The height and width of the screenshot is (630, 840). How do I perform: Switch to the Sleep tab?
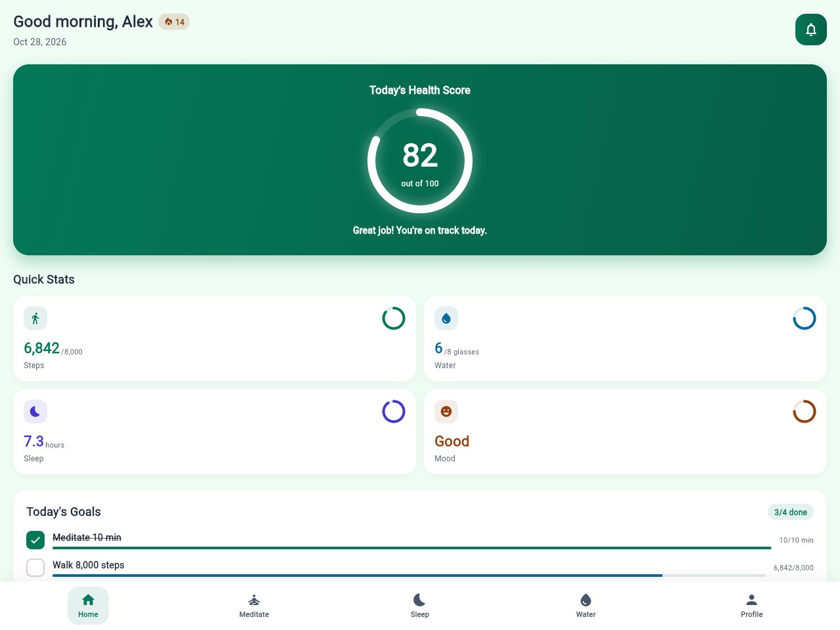(420, 606)
